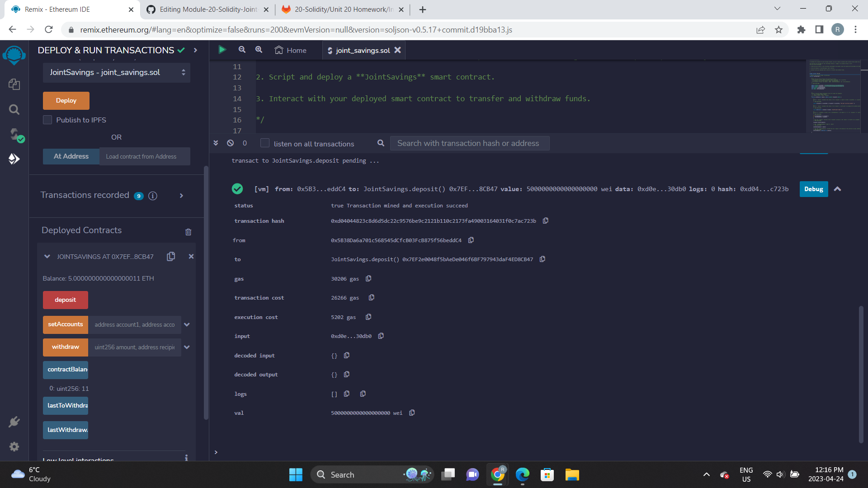868x488 pixels.
Task: Copy the deployed contract address
Action: point(171,256)
